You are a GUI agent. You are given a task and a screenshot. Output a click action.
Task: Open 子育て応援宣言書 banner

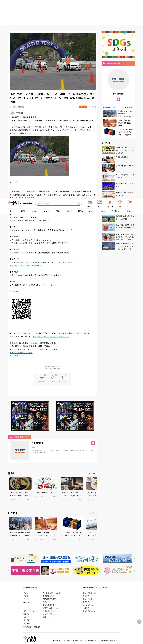(x=25, y=571)
